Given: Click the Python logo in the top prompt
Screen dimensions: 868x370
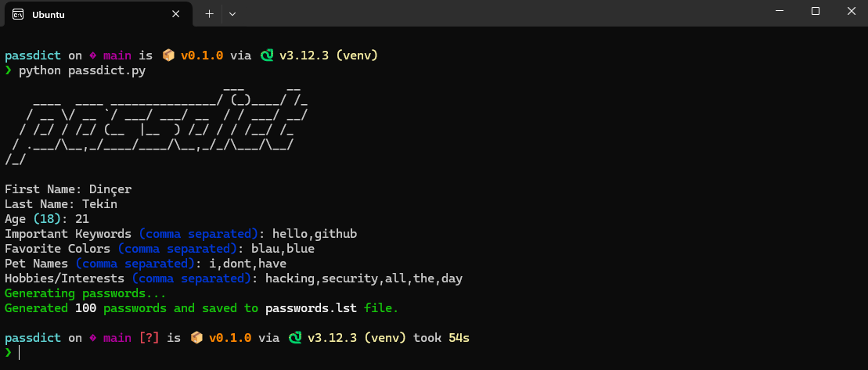Looking at the screenshot, I should (266, 56).
